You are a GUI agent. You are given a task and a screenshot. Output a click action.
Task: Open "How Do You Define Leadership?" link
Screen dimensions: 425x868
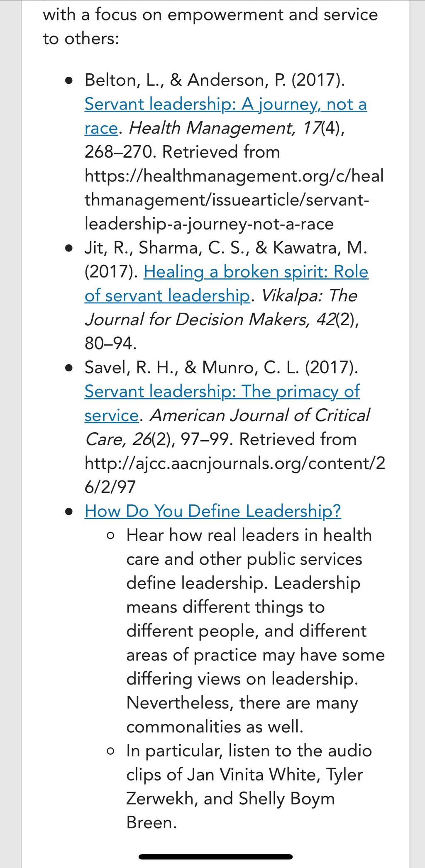pyautogui.click(x=213, y=511)
